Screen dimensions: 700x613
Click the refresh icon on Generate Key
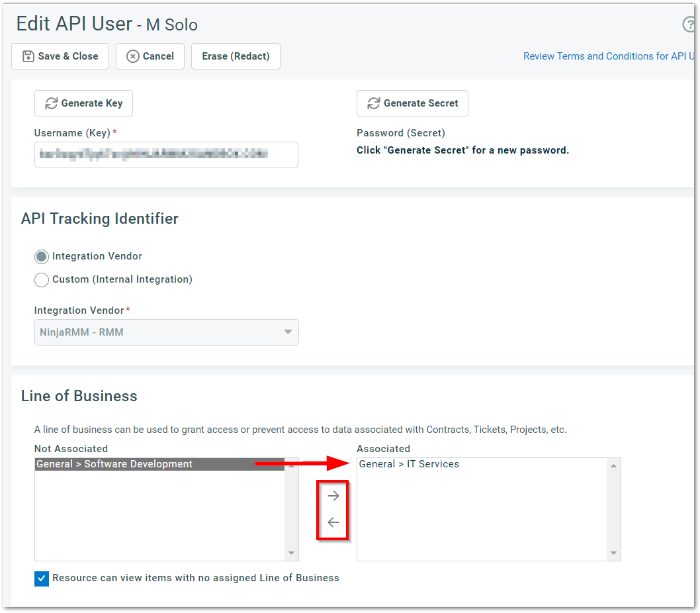50,103
